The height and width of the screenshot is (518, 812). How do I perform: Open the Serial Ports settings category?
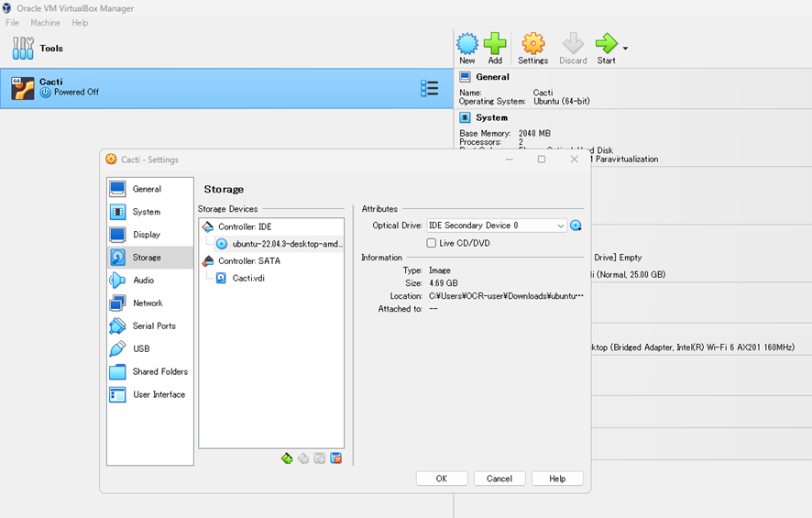[x=150, y=325]
